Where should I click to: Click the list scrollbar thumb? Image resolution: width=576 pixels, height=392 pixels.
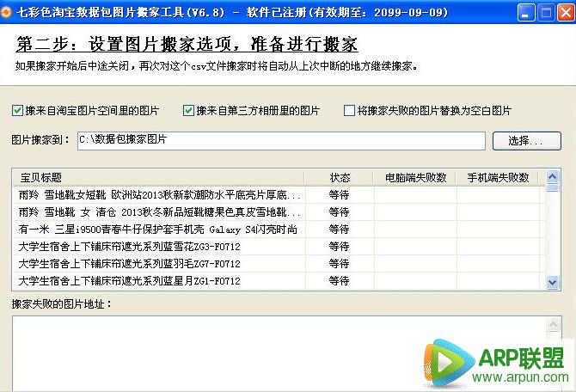553,188
